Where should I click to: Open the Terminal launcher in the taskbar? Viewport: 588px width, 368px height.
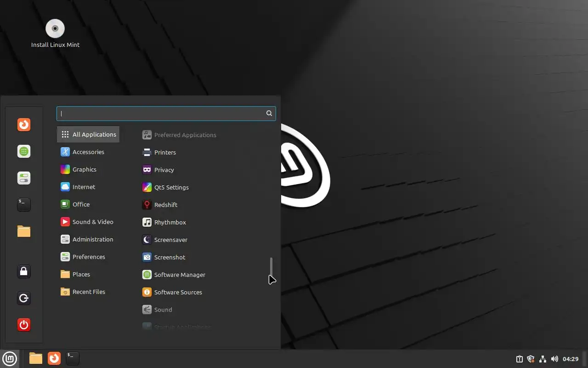73,358
